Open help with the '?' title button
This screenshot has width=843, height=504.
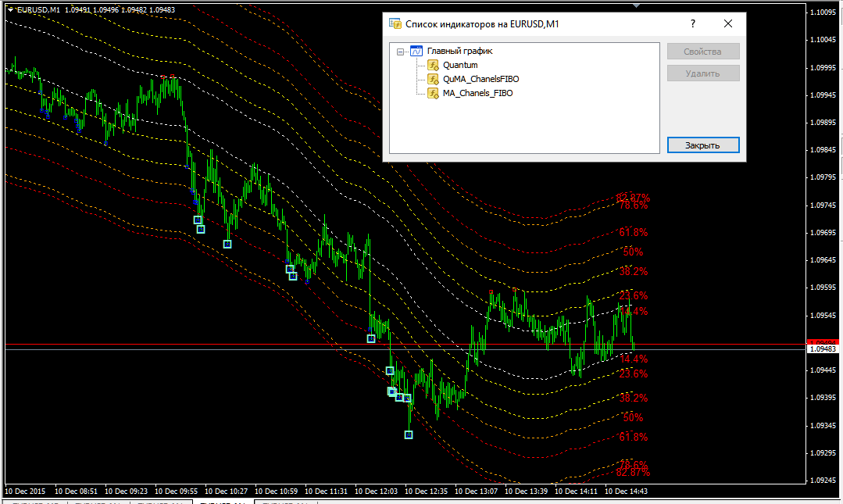[x=692, y=23]
